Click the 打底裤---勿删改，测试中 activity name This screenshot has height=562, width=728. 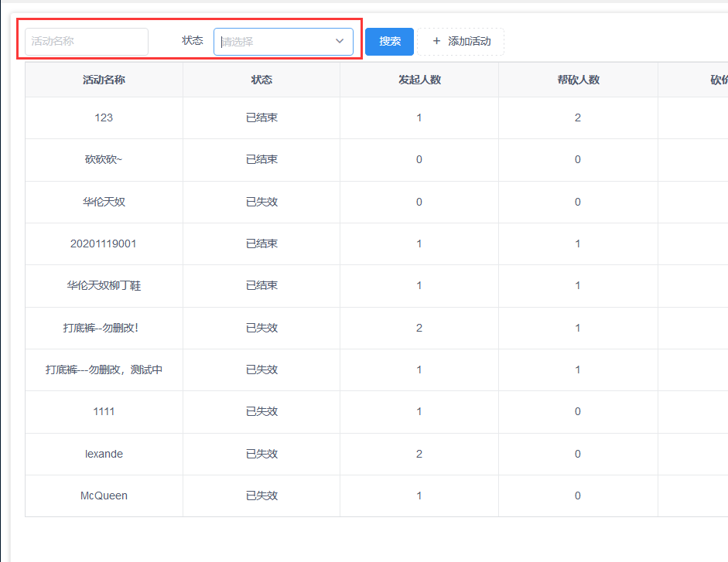pyautogui.click(x=104, y=370)
